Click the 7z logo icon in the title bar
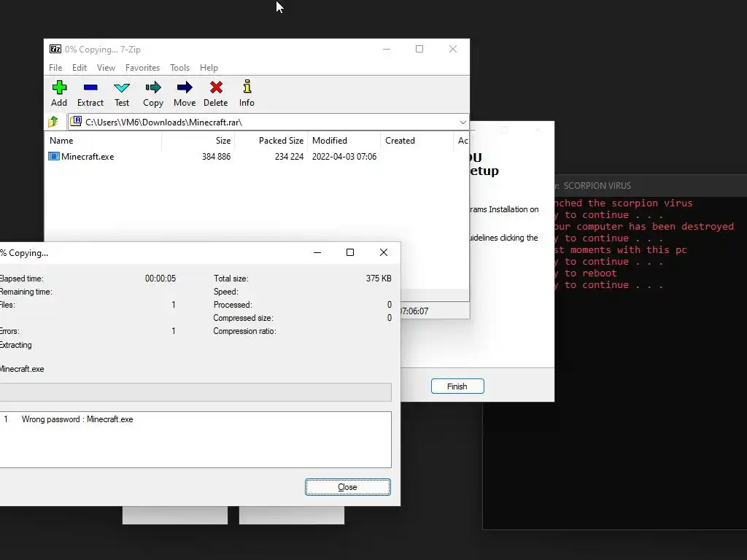The width and height of the screenshot is (747, 560). [55, 49]
